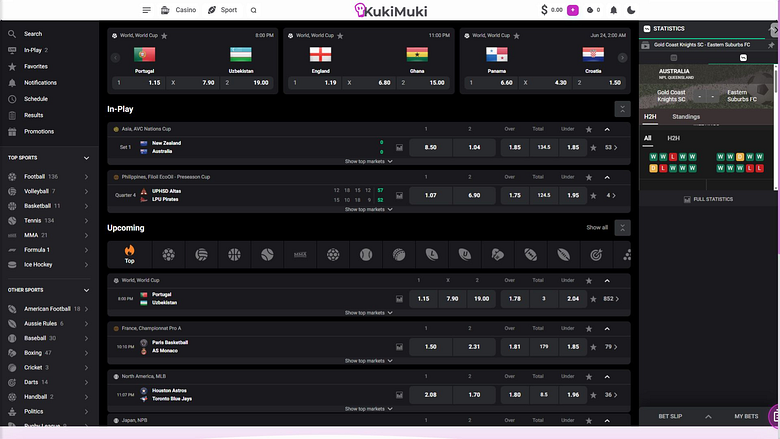Open Darts sport category
The image size is (780, 439).
click(49, 382)
